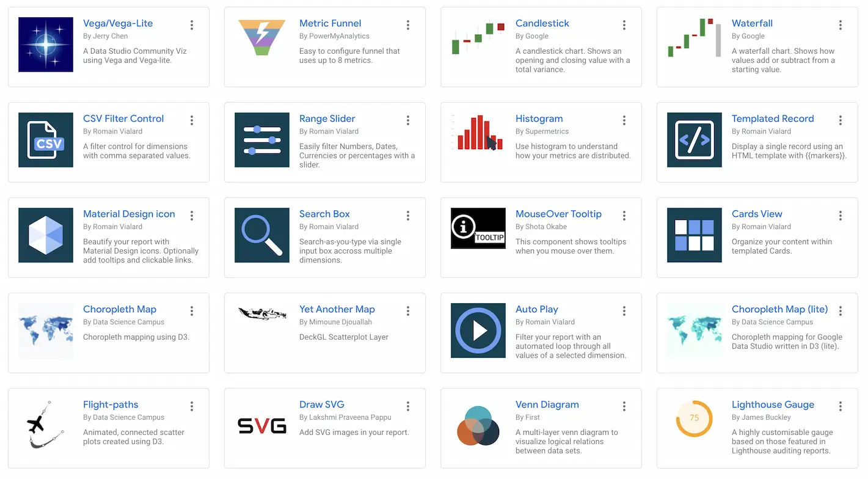Open the Draw SVG title link
The image size is (868, 479).
(x=321, y=404)
